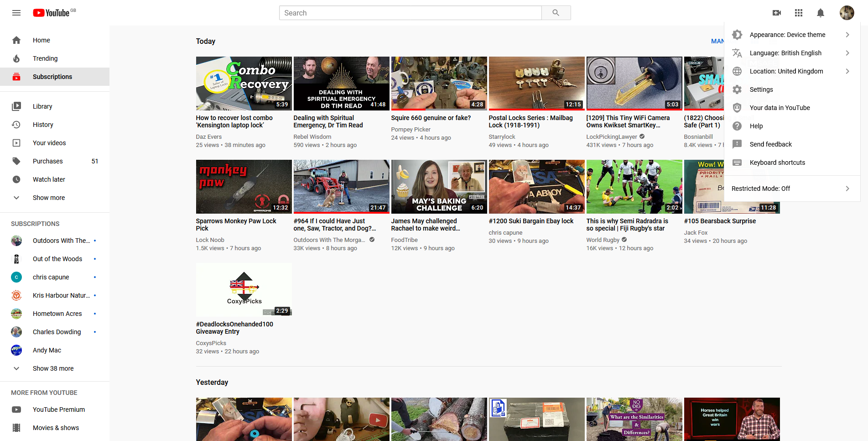Image resolution: width=868 pixels, height=441 pixels.
Task: Click the Help question mark icon
Action: click(x=737, y=126)
